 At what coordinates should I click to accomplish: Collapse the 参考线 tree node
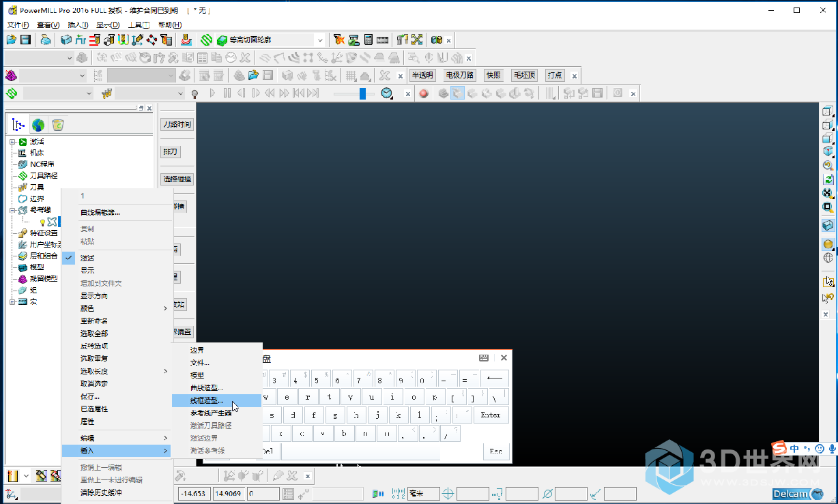click(12, 210)
